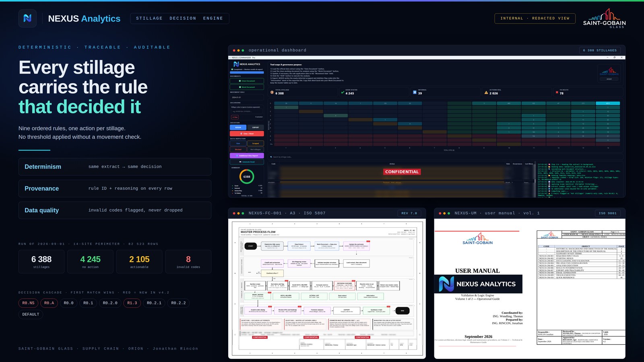Click the 2 105 actionable stat card
Image resolution: width=644 pixels, height=362 pixels.
[x=139, y=261]
